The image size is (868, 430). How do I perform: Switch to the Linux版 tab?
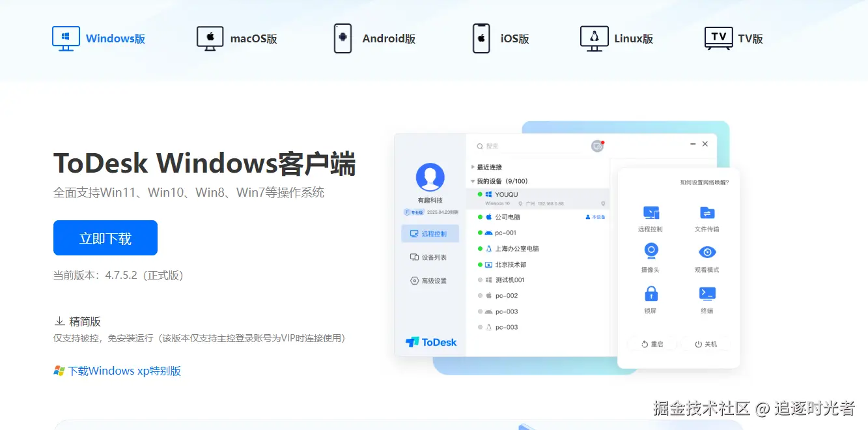(617, 38)
